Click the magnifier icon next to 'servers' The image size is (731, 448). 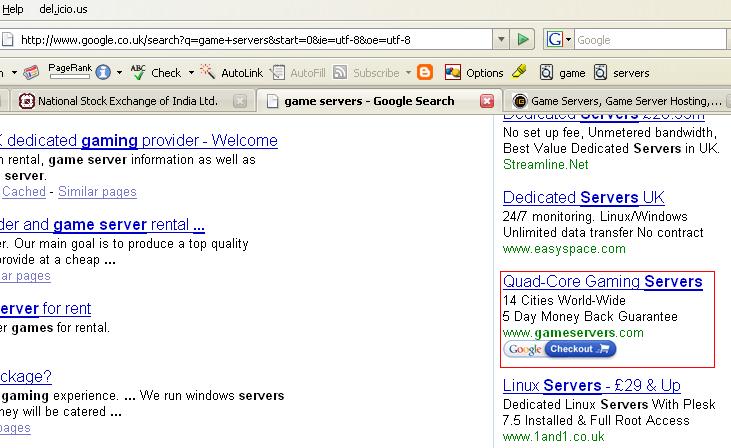(600, 72)
